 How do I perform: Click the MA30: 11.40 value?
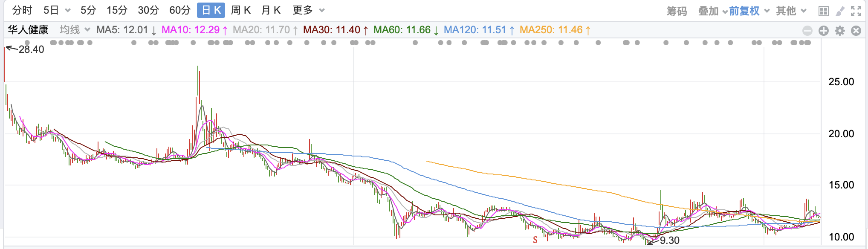click(x=336, y=30)
